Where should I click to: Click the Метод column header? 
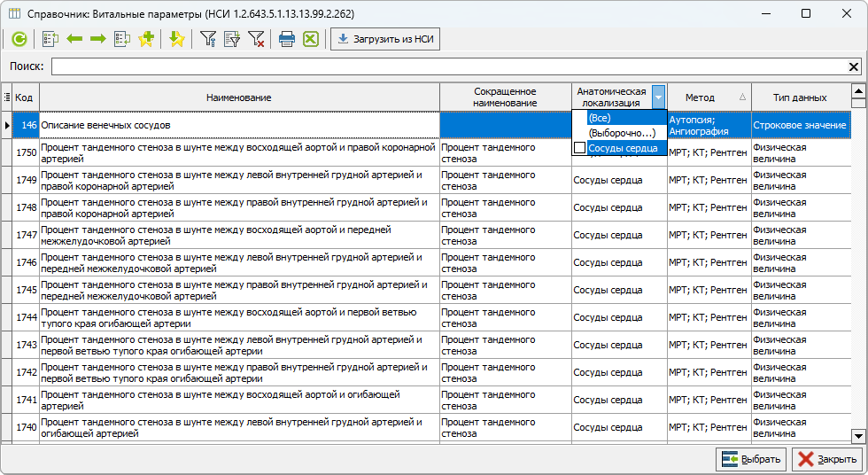point(709,97)
